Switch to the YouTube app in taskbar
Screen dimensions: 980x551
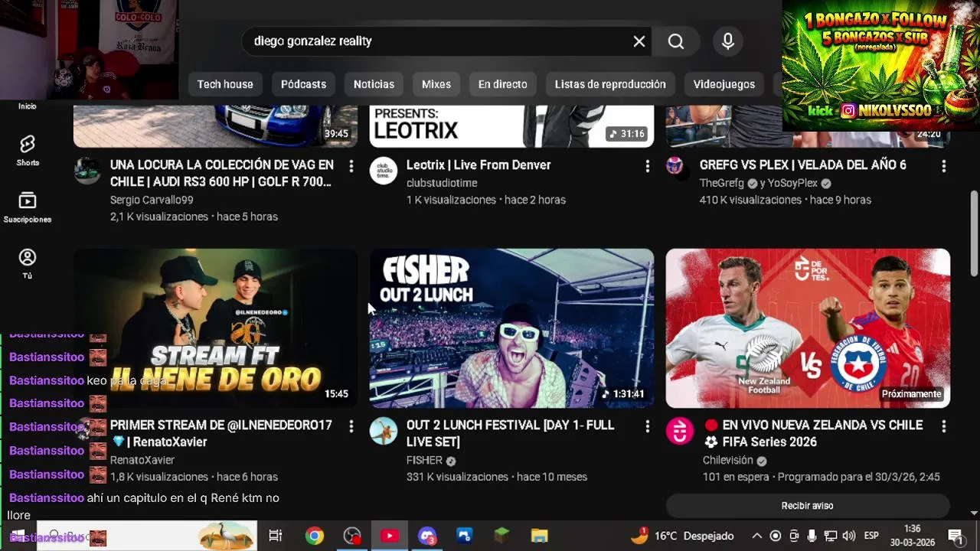tap(390, 536)
